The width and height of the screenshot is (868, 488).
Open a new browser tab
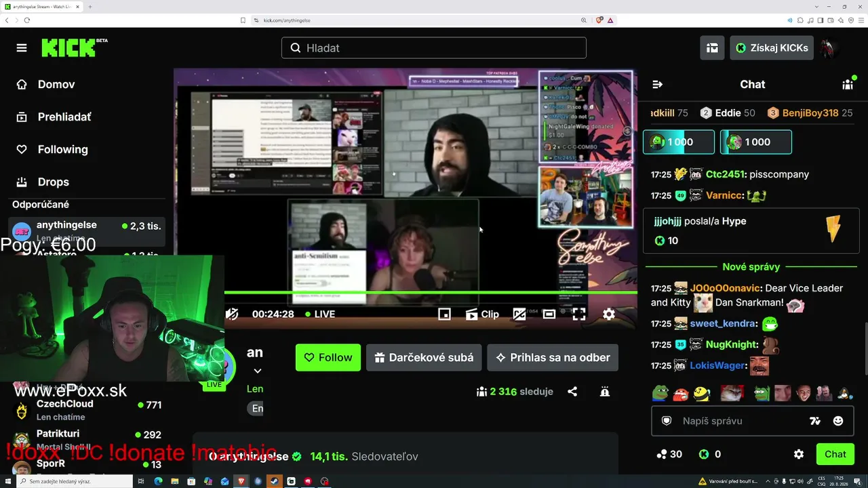tap(90, 7)
